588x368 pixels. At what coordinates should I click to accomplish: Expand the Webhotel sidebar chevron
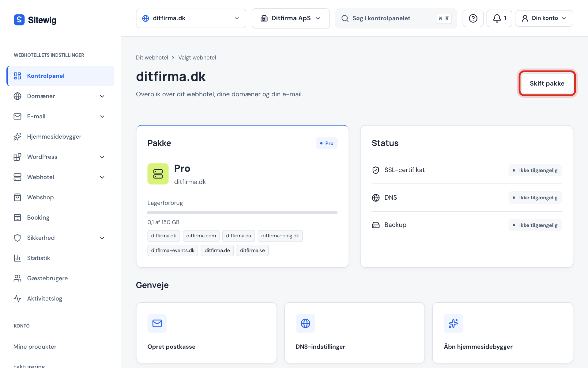tap(102, 177)
